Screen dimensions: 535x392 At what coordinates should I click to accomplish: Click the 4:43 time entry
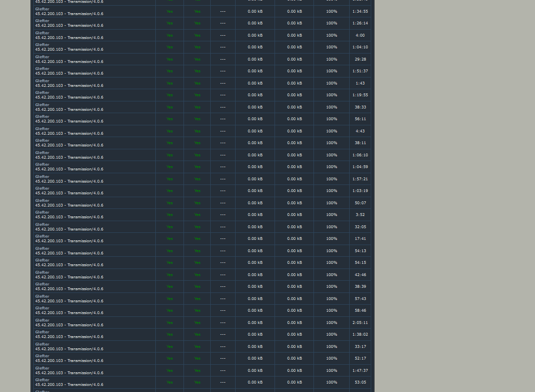pos(360,131)
